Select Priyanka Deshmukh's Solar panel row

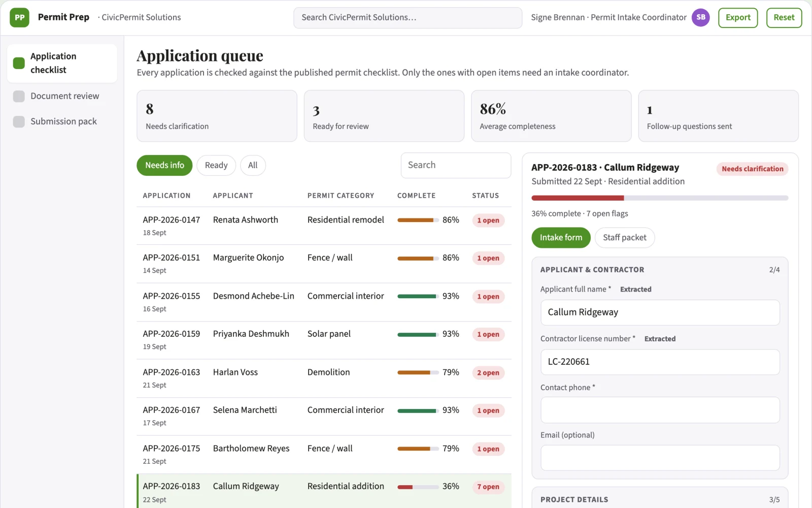[x=324, y=340]
